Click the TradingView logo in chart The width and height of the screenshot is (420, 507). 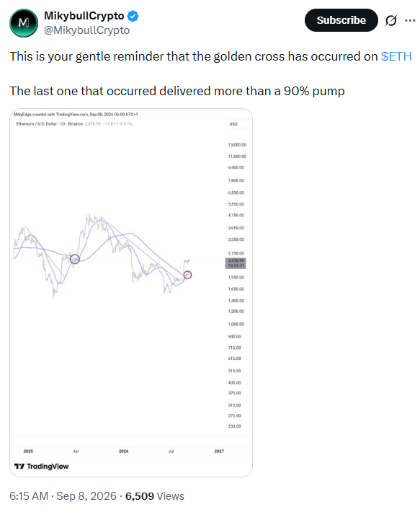(x=41, y=467)
